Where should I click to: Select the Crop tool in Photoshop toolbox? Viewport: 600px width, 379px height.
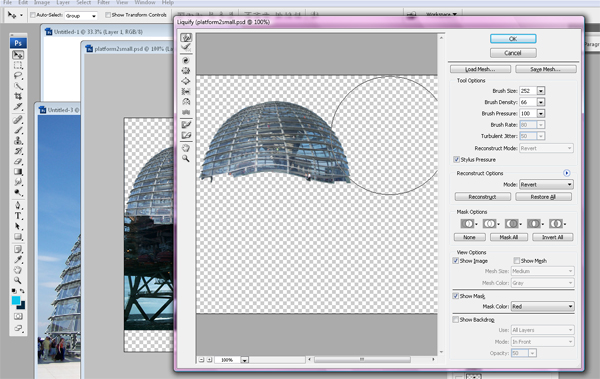point(18,96)
